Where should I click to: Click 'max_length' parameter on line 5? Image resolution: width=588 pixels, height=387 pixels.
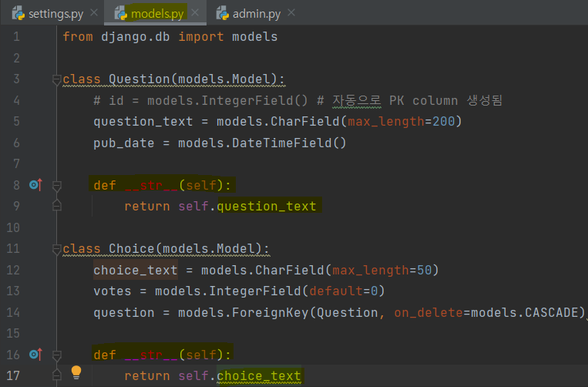pos(386,122)
